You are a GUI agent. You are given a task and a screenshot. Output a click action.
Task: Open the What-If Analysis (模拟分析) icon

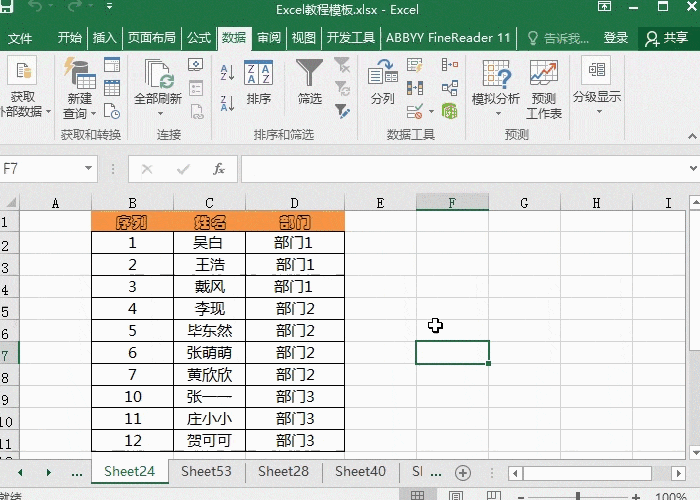click(496, 73)
